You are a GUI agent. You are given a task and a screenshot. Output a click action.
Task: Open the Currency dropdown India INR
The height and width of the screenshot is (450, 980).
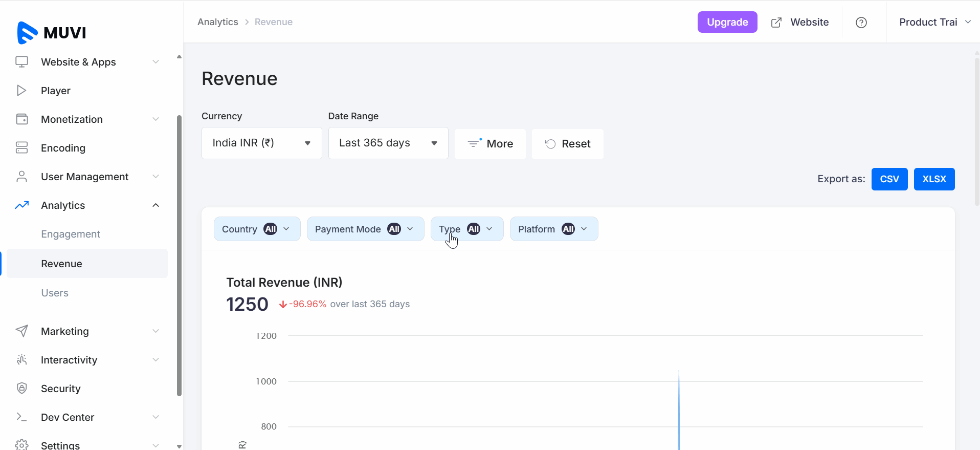[x=261, y=143]
